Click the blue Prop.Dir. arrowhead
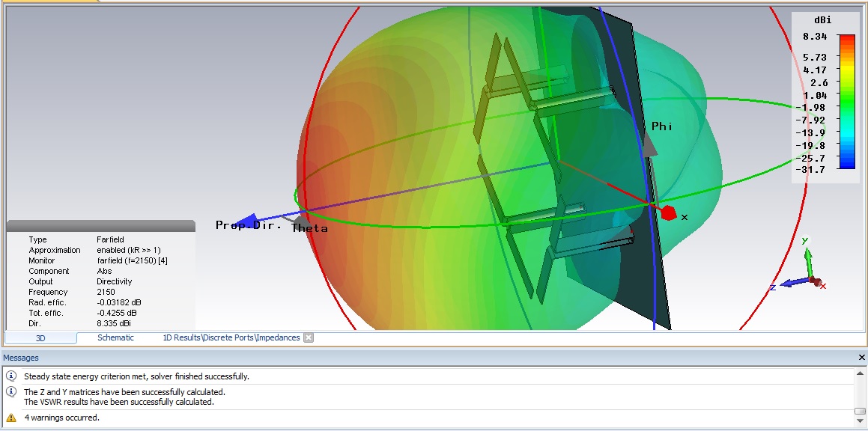 click(x=247, y=222)
